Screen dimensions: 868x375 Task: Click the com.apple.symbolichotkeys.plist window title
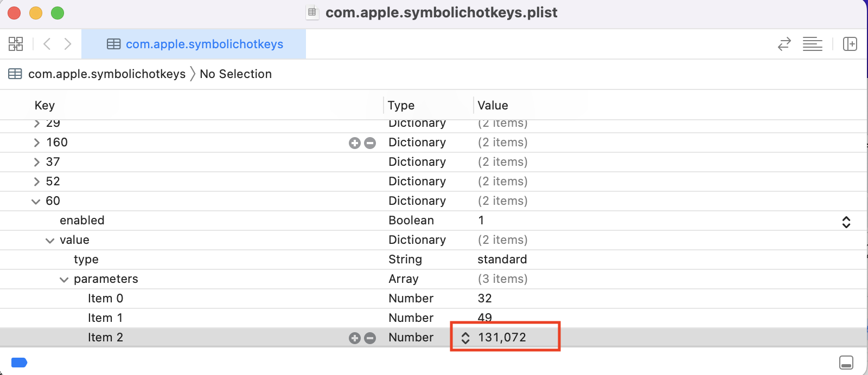[441, 12]
